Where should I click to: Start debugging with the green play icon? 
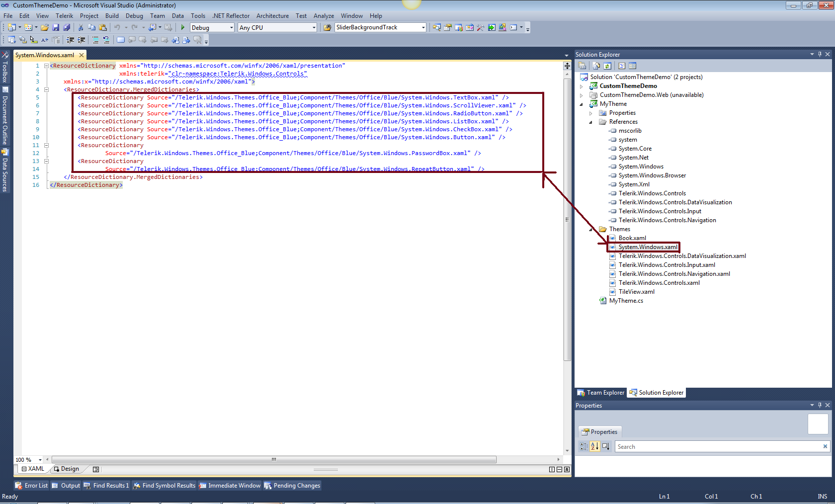point(183,28)
